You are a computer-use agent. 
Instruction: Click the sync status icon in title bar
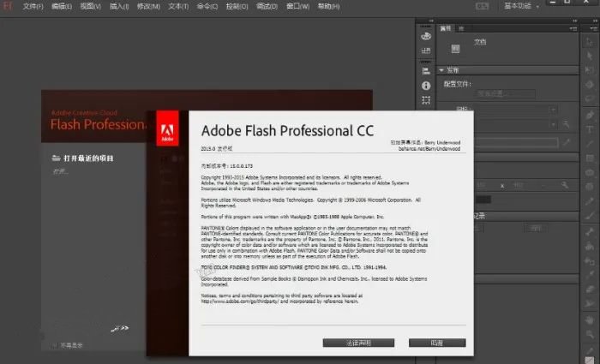[x=482, y=6]
